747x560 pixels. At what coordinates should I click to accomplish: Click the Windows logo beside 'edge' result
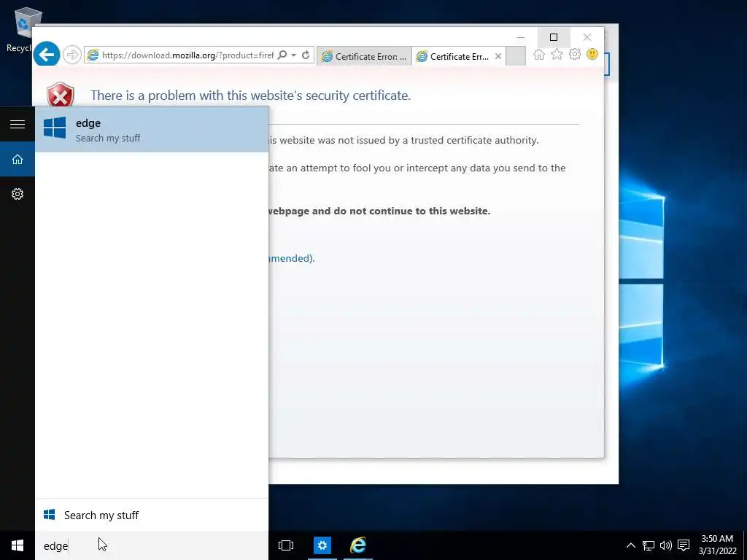(55, 128)
